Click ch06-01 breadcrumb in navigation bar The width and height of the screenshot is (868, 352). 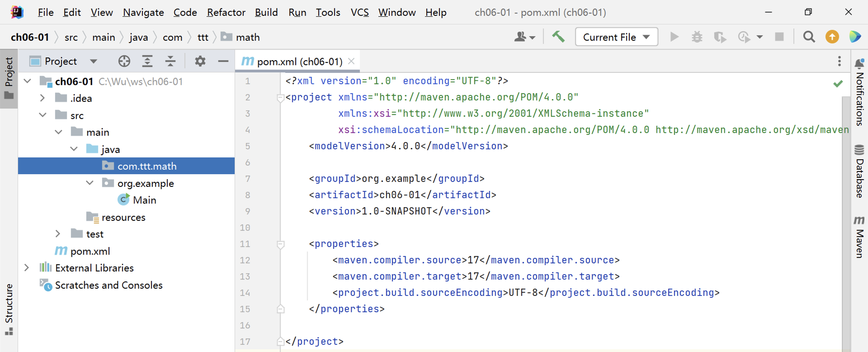(x=30, y=37)
